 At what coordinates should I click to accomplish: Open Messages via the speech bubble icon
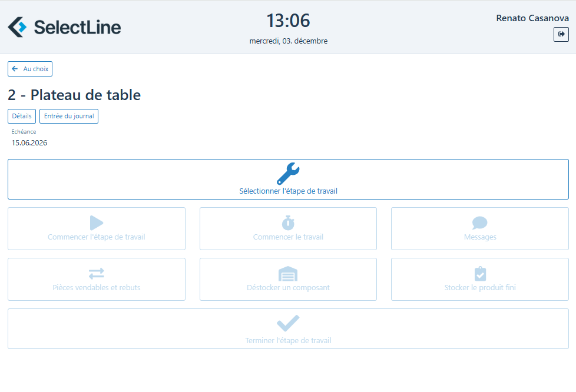(480, 223)
